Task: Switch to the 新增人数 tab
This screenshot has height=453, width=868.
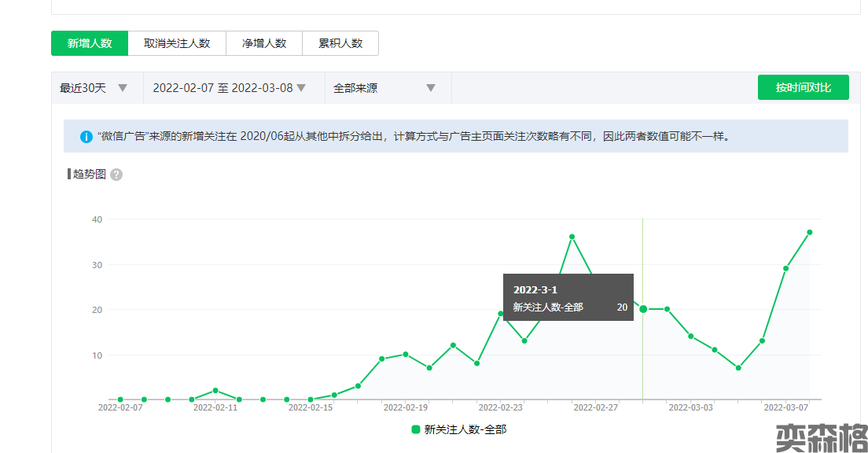Action: tap(90, 43)
